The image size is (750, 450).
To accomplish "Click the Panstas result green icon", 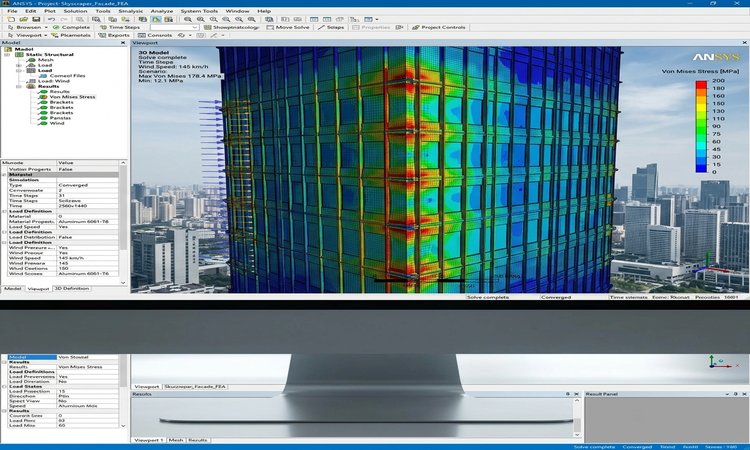I will (x=43, y=118).
